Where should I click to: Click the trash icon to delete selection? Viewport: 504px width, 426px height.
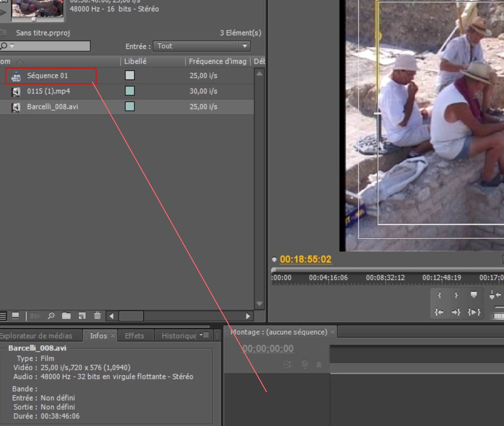pos(97,316)
